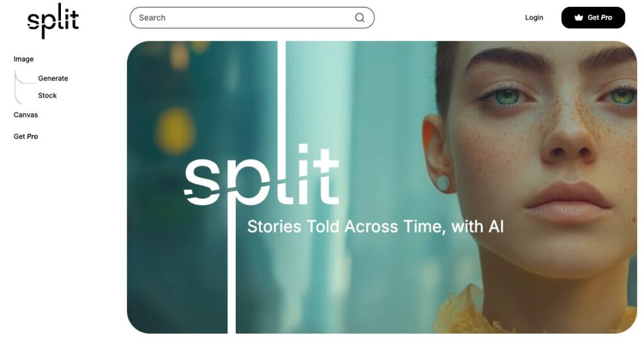The height and width of the screenshot is (345, 644).
Task: Click the magnifying glass search icon
Action: coord(360,18)
